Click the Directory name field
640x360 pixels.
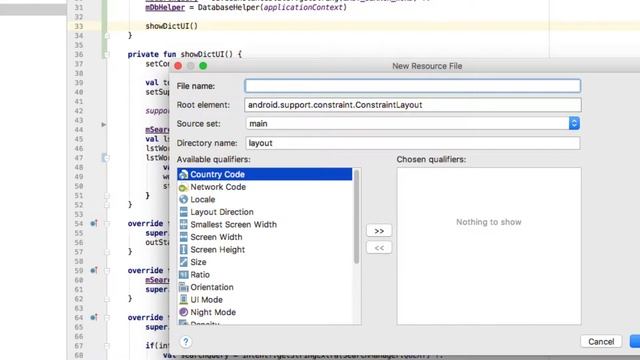click(x=412, y=143)
